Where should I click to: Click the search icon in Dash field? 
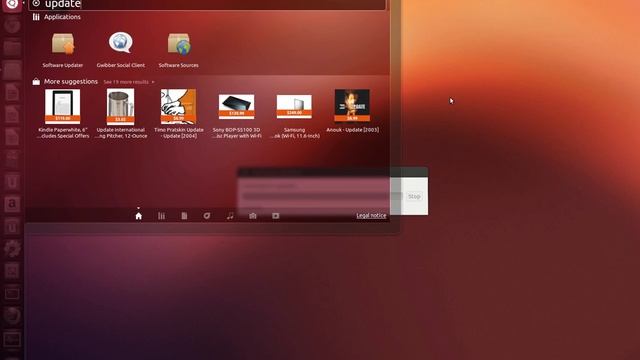point(36,4)
